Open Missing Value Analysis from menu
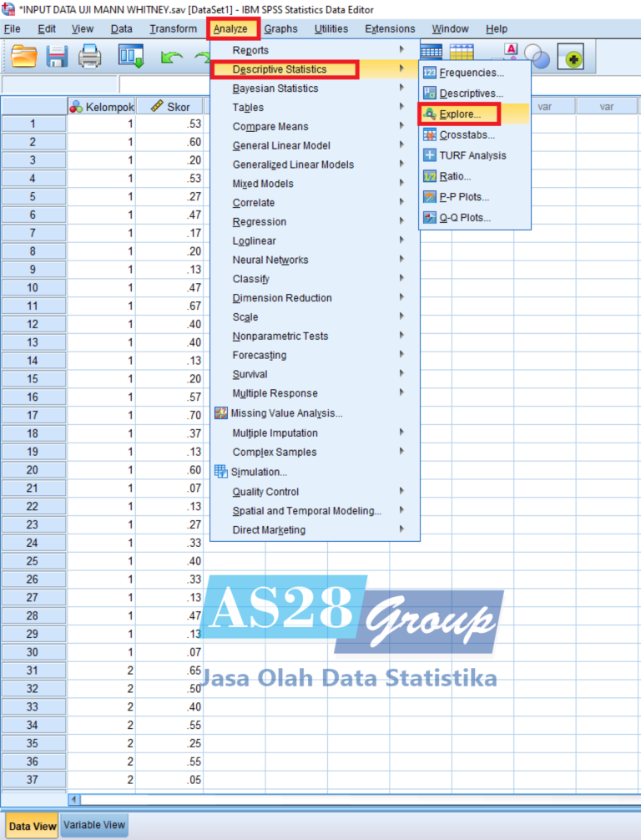The height and width of the screenshot is (840, 641). [x=285, y=412]
